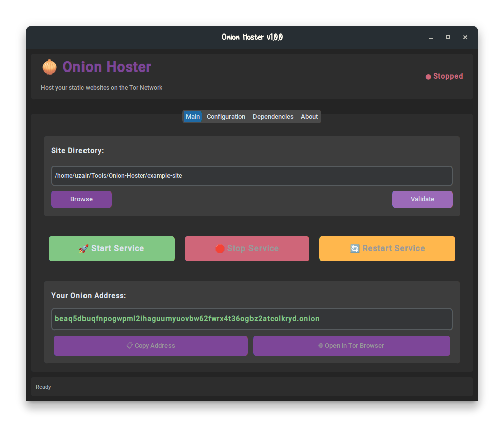The height and width of the screenshot is (427, 504).
Task: Click the 'Stopped' status label
Action: 448,76
